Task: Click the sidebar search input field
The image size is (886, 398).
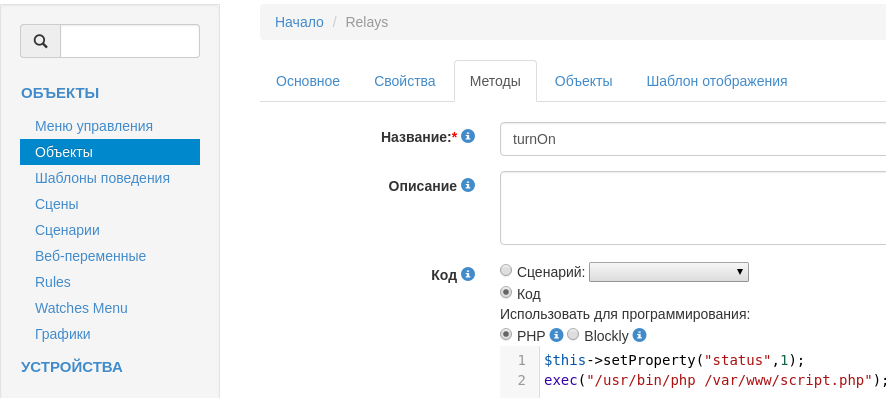Action: pyautogui.click(x=130, y=41)
